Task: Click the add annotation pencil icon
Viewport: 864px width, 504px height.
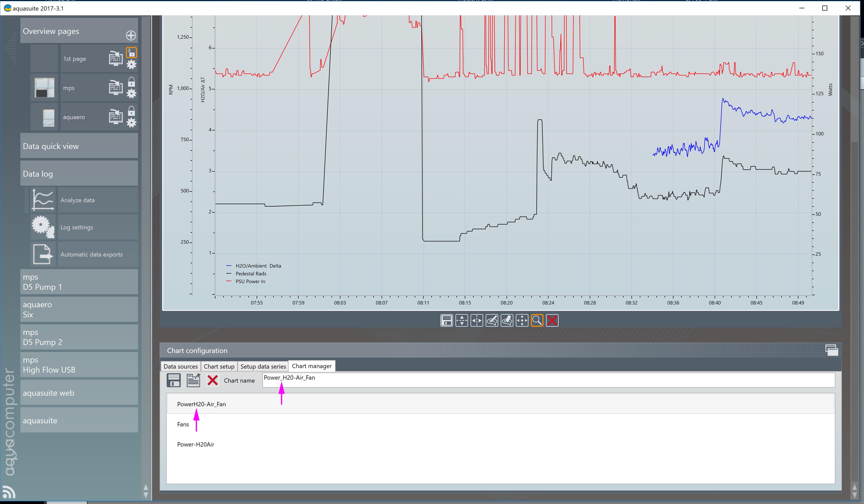Action: point(492,321)
